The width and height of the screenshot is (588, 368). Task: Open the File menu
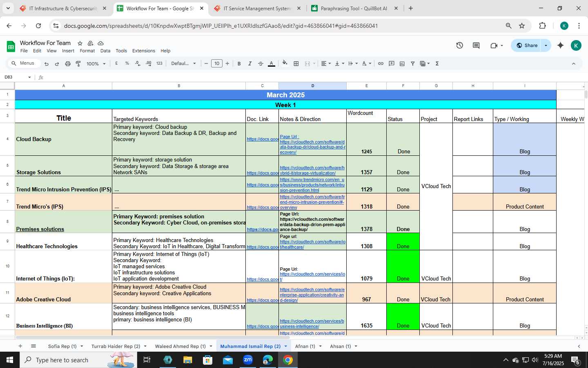pos(24,51)
